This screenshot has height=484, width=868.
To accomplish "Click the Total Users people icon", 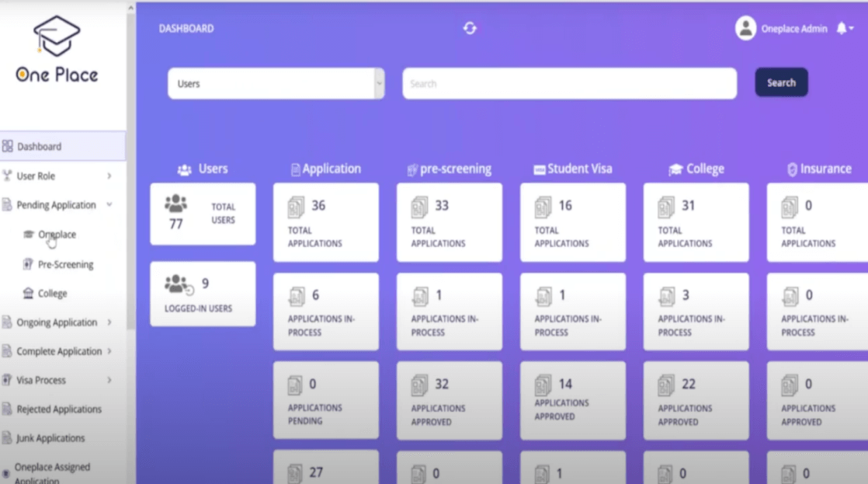I will (176, 204).
